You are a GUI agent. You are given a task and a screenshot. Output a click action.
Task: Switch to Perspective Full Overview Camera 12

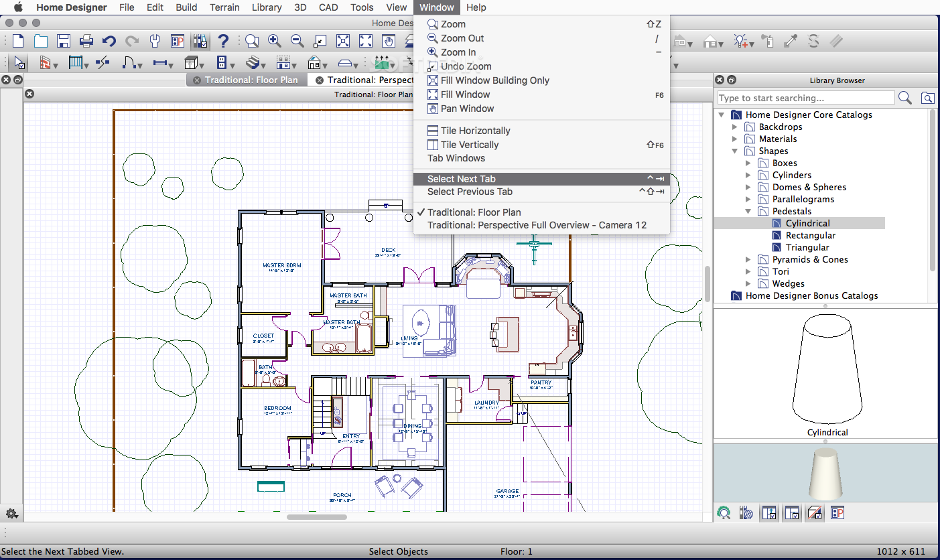541,225
